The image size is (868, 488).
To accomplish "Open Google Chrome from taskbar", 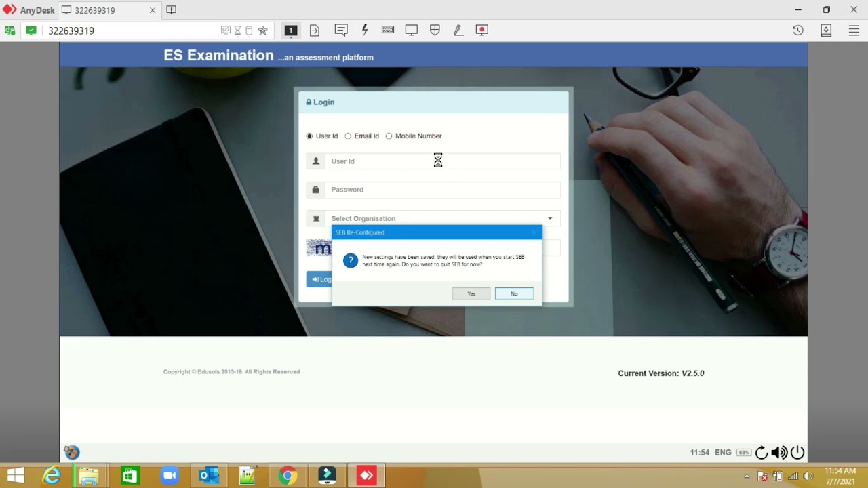I will (288, 476).
